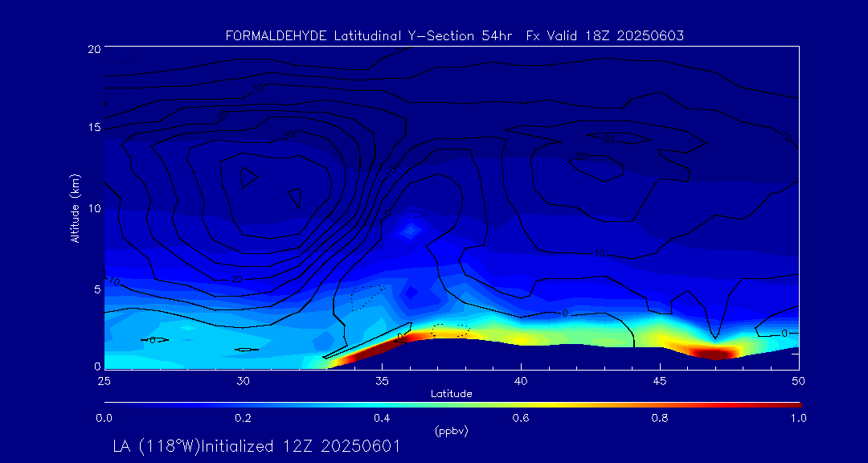The width and height of the screenshot is (868, 463).
Task: Click the FORMALDEHYDE plot title text
Action: [455, 36]
